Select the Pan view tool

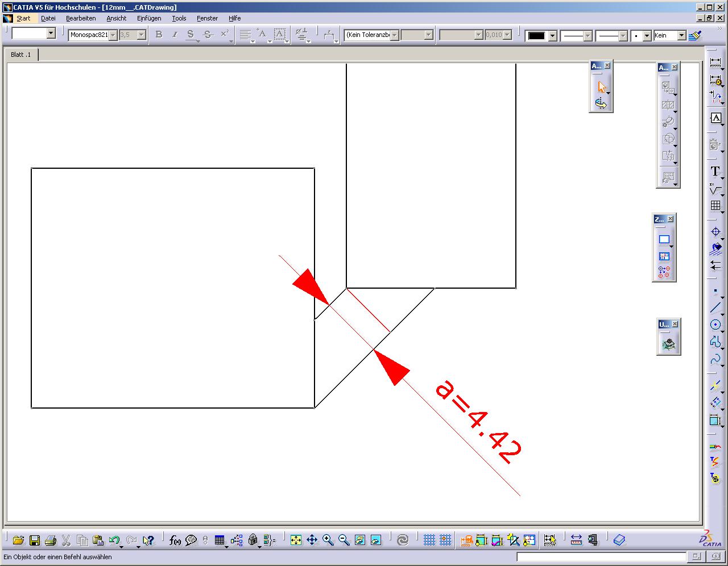(312, 540)
